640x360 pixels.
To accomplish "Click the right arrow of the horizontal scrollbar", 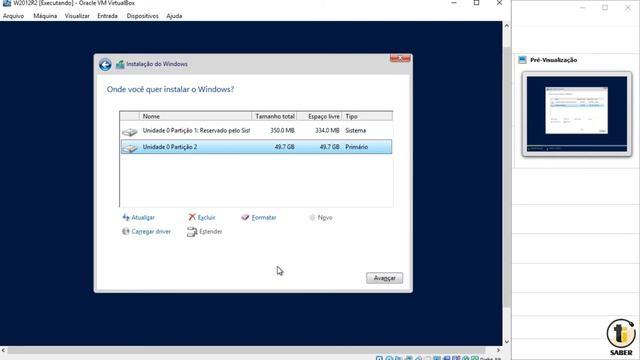I will (x=498, y=350).
